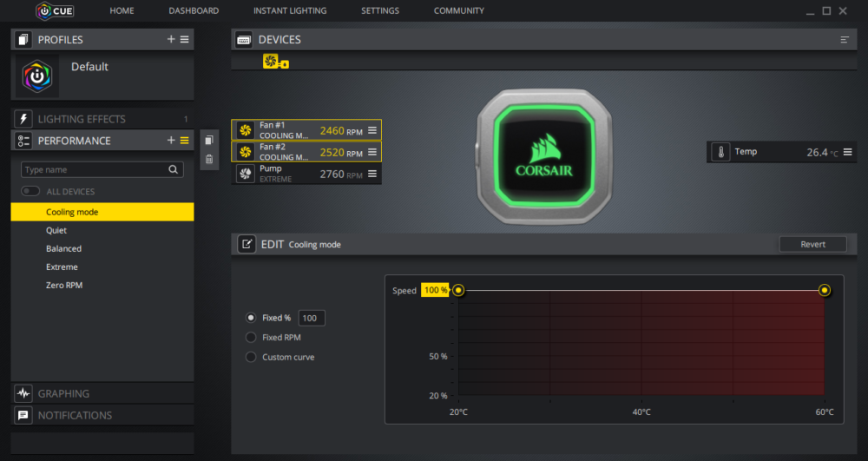Click the Lighting Effects lightning bolt icon

[23, 118]
